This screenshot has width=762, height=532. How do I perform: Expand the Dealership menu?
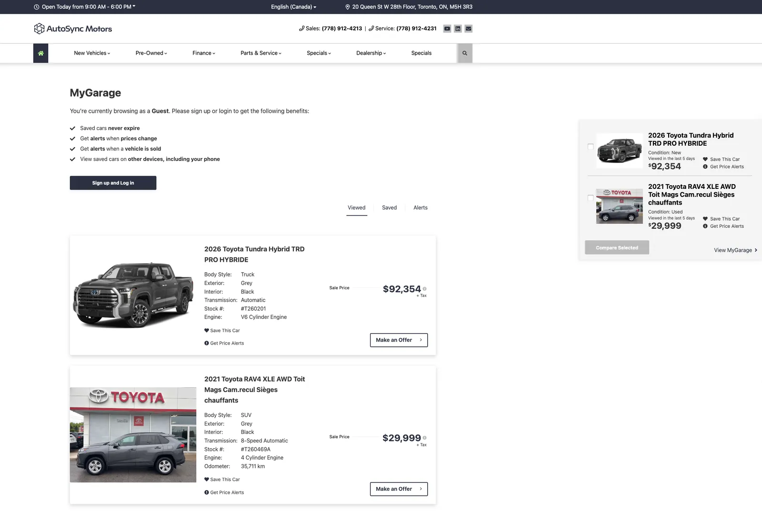coord(371,53)
